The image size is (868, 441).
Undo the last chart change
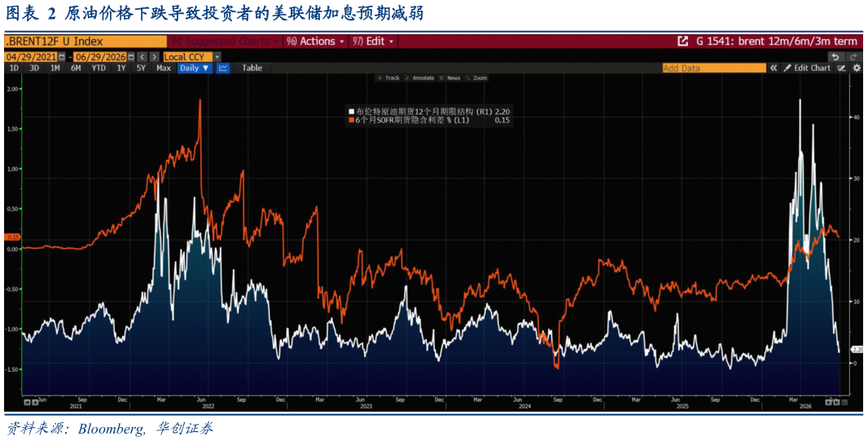tap(836, 56)
